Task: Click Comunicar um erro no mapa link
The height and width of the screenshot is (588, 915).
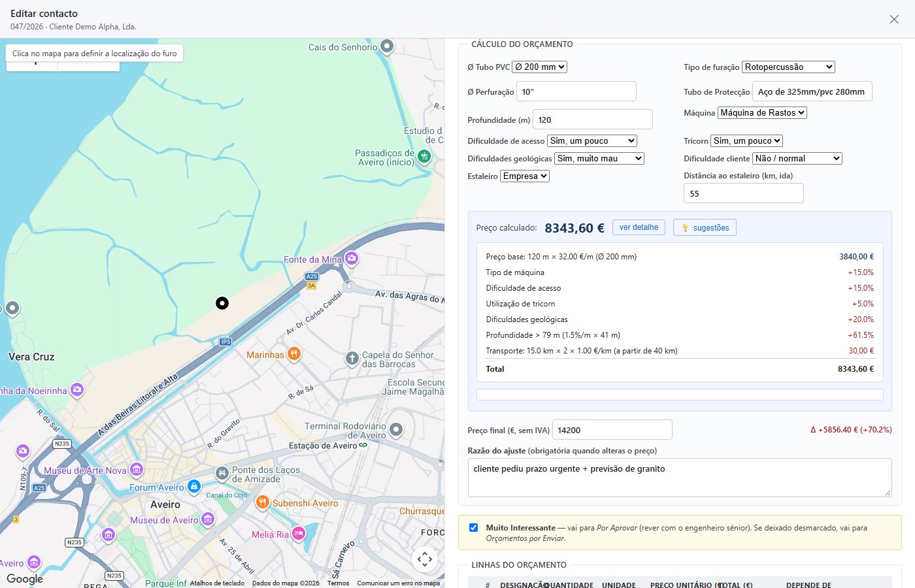Action: [399, 583]
